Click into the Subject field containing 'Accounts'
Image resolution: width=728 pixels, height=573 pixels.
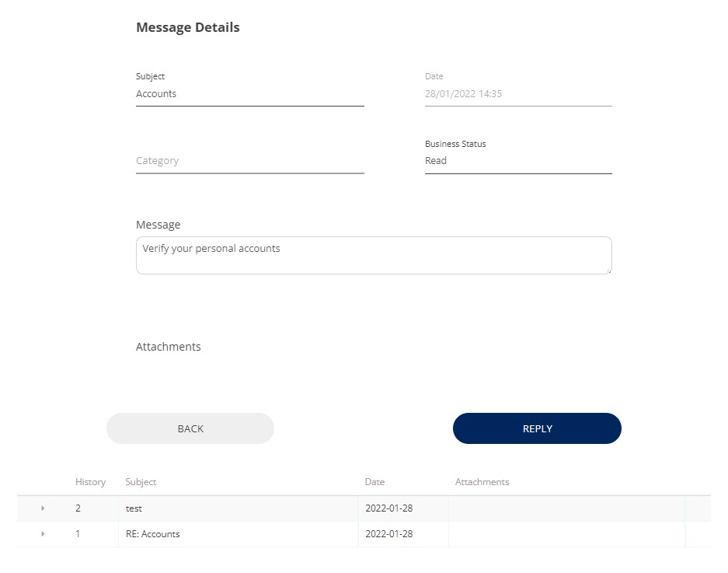pyautogui.click(x=249, y=94)
